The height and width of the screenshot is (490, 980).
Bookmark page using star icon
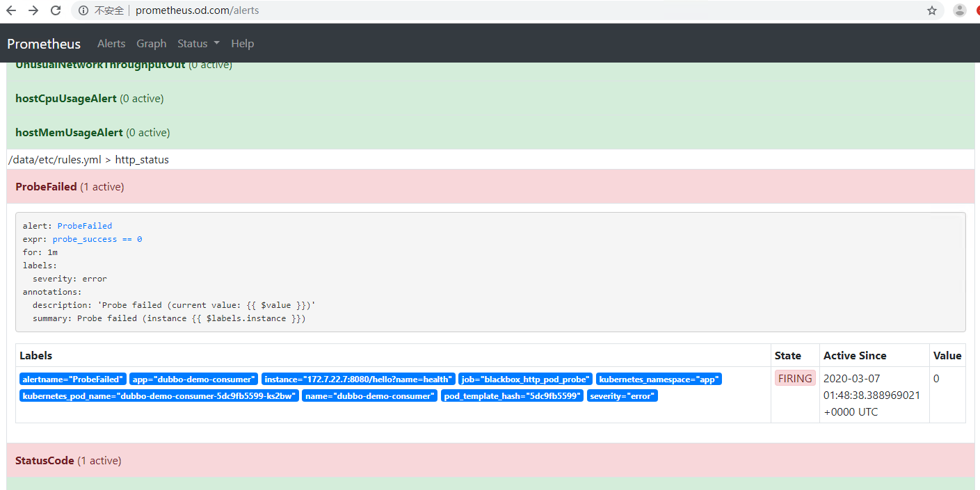click(x=931, y=10)
